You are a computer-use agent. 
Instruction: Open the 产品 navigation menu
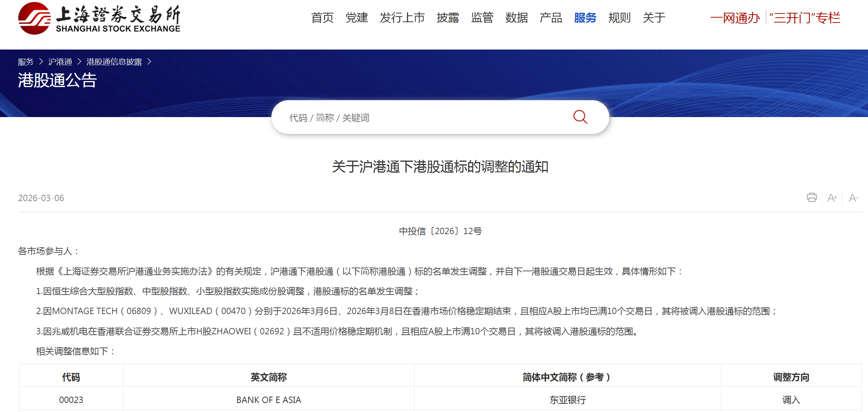click(x=550, y=18)
